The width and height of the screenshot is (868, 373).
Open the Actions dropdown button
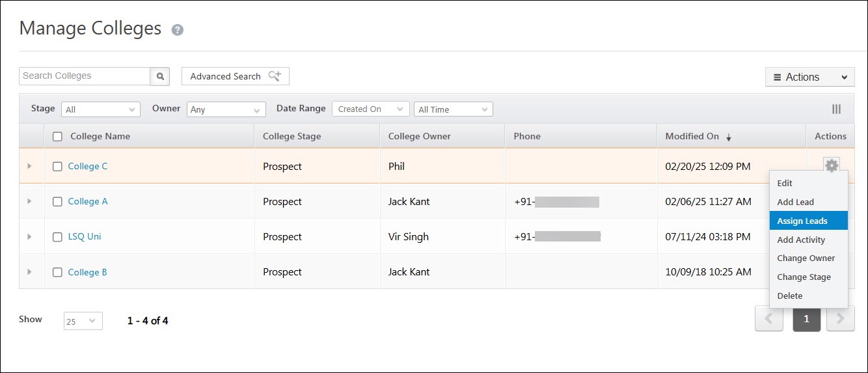click(809, 77)
